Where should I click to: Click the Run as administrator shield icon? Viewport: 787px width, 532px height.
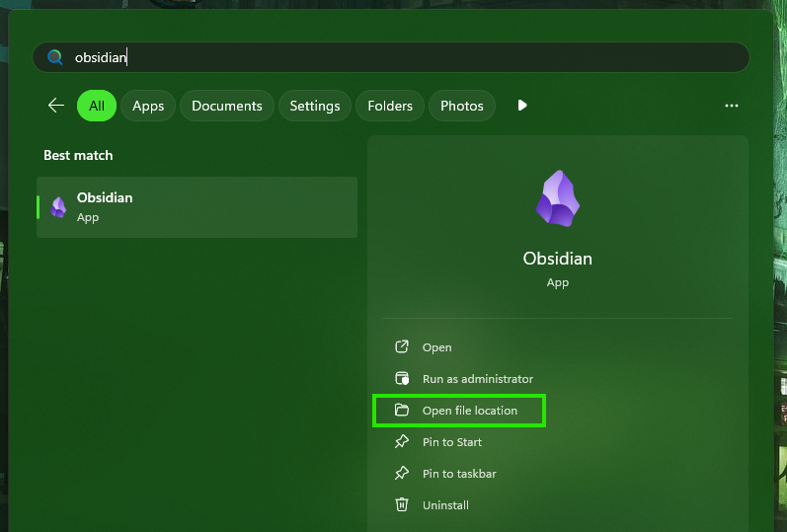click(x=402, y=378)
